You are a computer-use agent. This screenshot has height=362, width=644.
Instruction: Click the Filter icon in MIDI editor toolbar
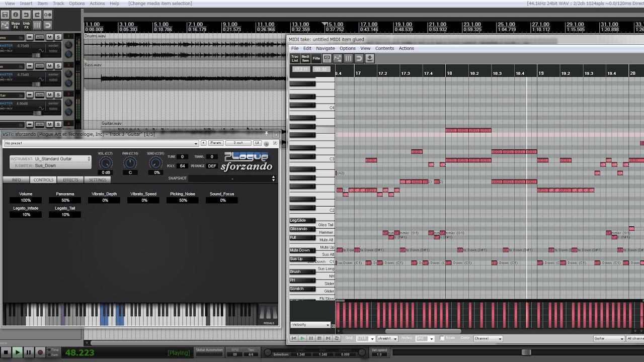[x=316, y=58]
